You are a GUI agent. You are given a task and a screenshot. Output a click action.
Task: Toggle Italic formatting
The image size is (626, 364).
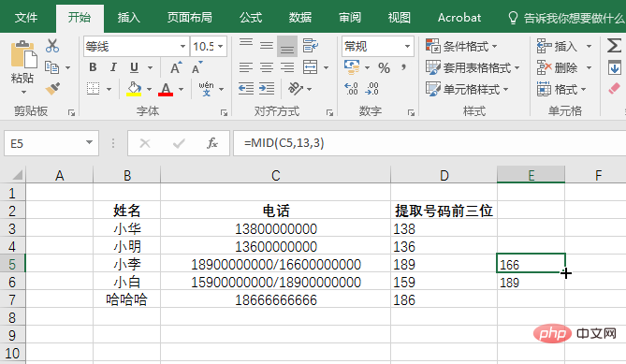113,67
